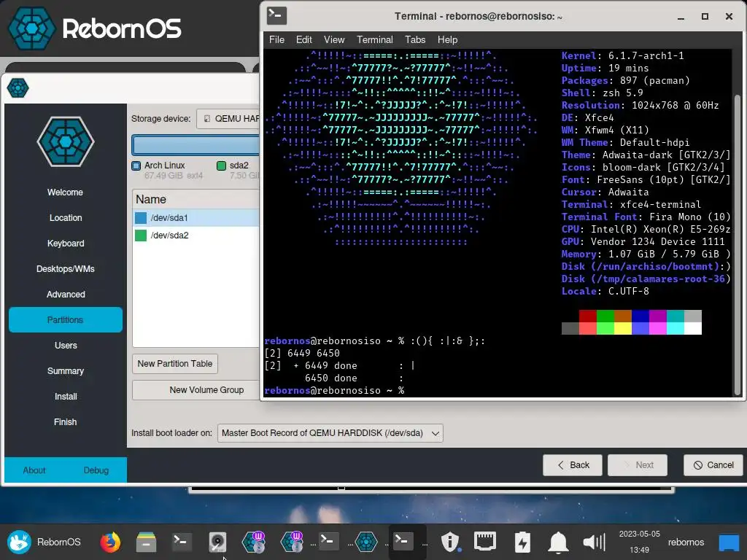Open the Terminal menu

(375, 40)
